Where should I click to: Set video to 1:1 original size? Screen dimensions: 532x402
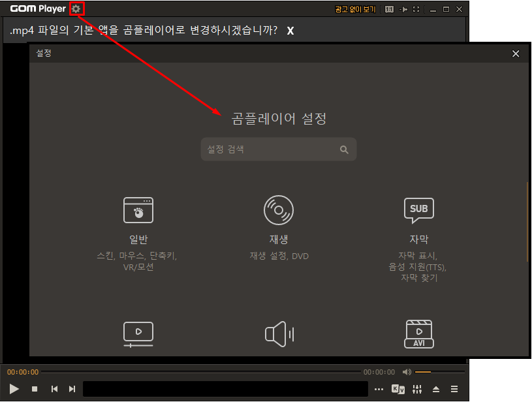click(x=389, y=10)
